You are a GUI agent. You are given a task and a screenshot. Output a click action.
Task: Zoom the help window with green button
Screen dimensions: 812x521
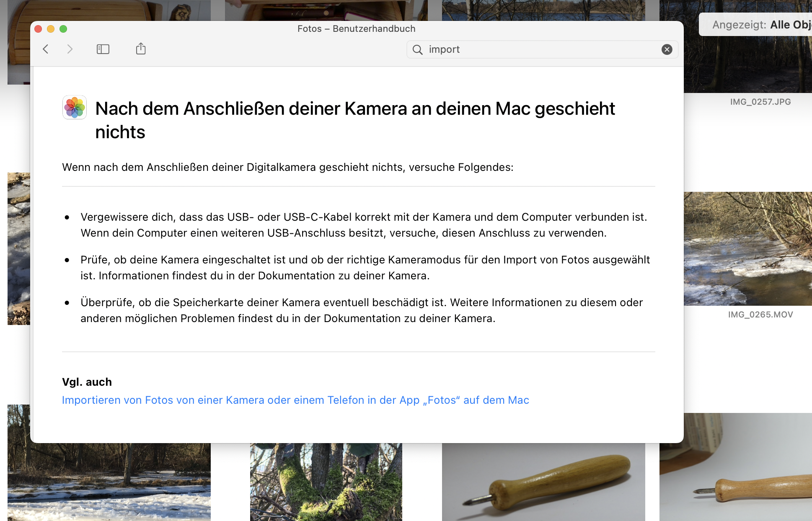tap(63, 29)
